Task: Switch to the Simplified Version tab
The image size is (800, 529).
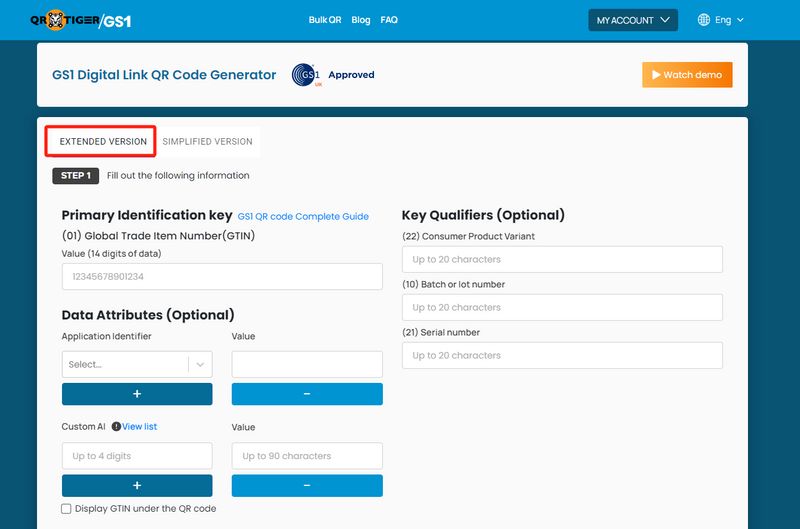Action: 207,142
